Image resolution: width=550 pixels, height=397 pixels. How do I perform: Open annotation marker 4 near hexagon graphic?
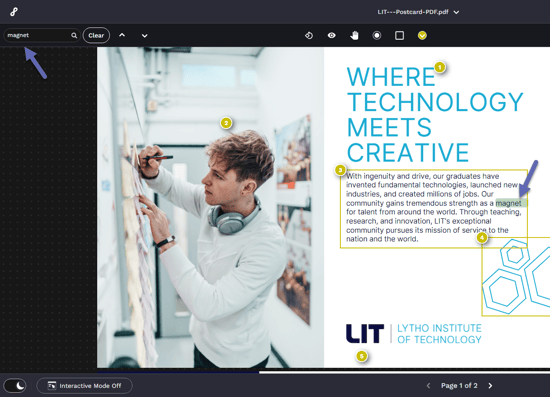click(x=482, y=238)
